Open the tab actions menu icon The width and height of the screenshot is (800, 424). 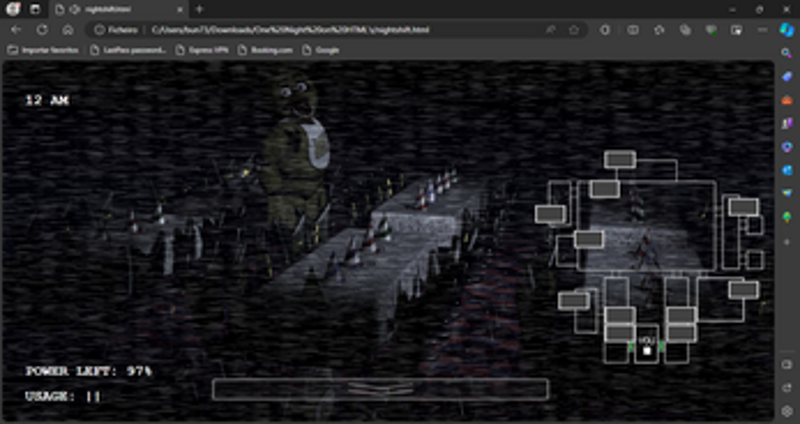[35, 9]
